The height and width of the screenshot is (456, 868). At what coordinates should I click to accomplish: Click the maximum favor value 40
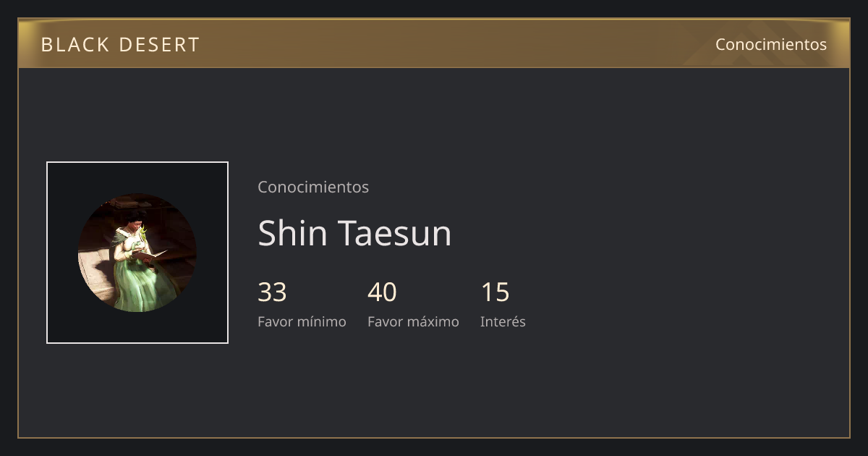point(383,292)
